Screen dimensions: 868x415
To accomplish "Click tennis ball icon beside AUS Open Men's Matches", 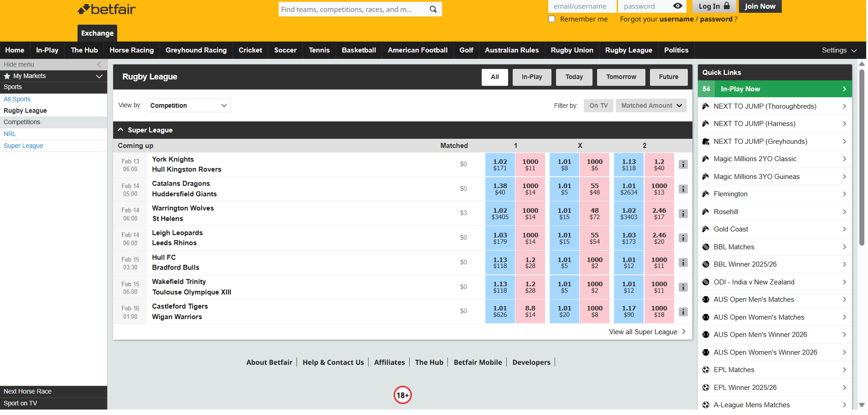I will (x=706, y=299).
